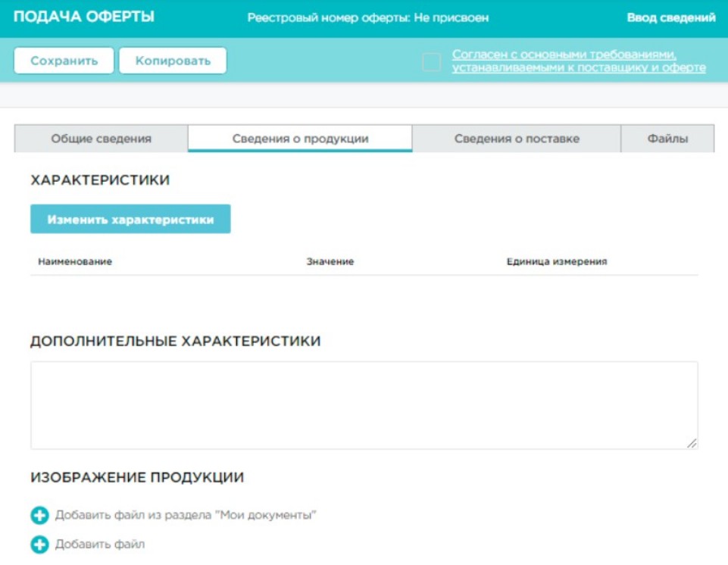This screenshot has width=728, height=565.
Task: Click the "Значение" column header
Action: [330, 261]
